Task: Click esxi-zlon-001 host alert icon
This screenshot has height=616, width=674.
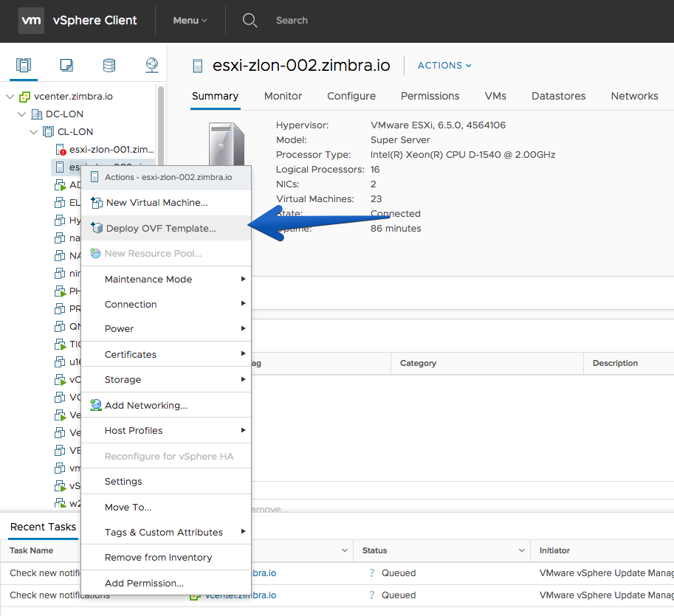Action: pos(61,150)
